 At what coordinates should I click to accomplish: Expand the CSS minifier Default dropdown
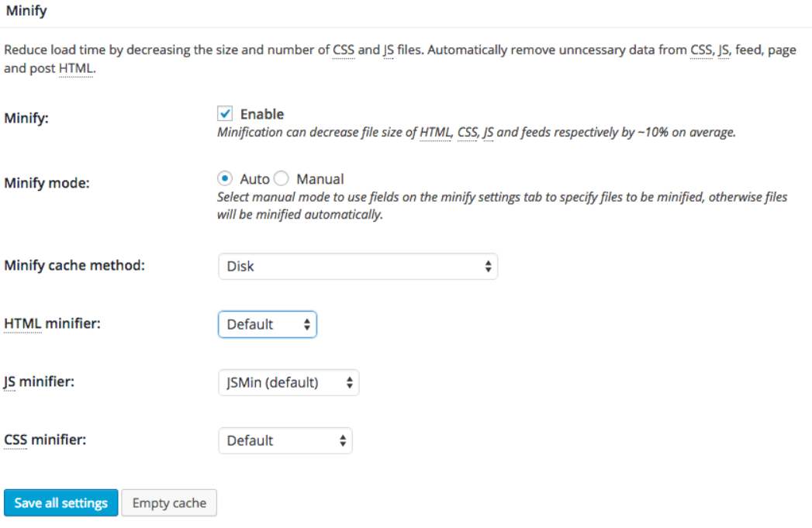(x=285, y=440)
